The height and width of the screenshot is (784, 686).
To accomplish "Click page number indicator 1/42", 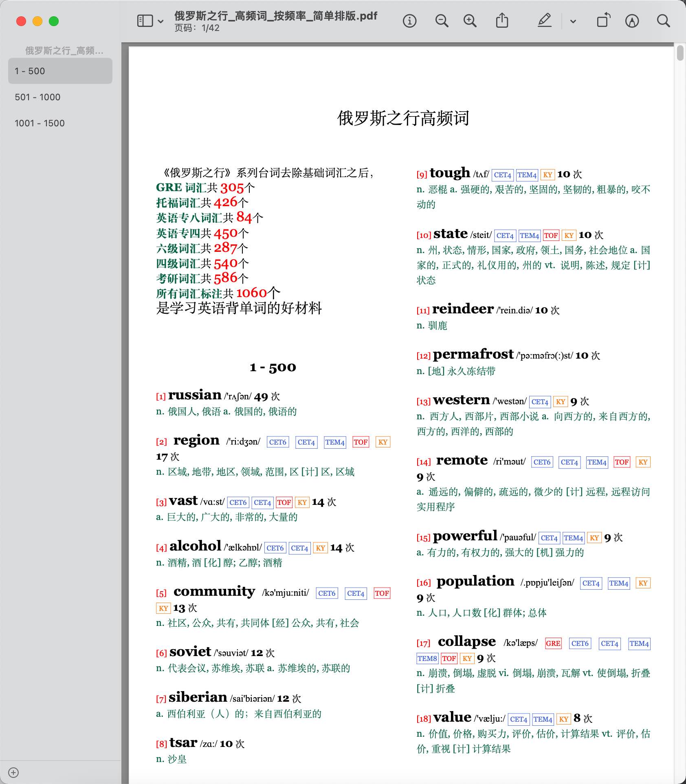I will [197, 28].
